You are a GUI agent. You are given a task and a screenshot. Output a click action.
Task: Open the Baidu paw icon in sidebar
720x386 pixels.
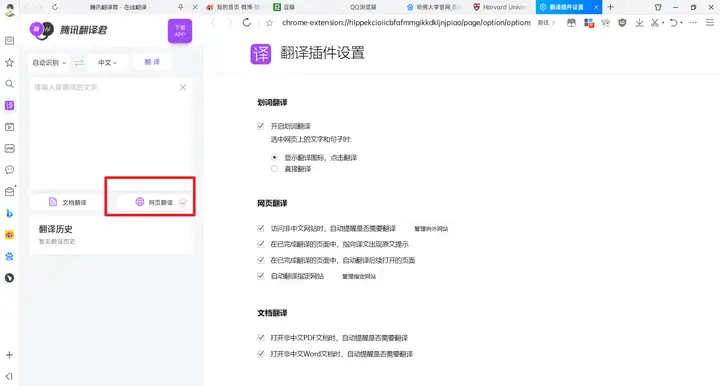pyautogui.click(x=9, y=256)
